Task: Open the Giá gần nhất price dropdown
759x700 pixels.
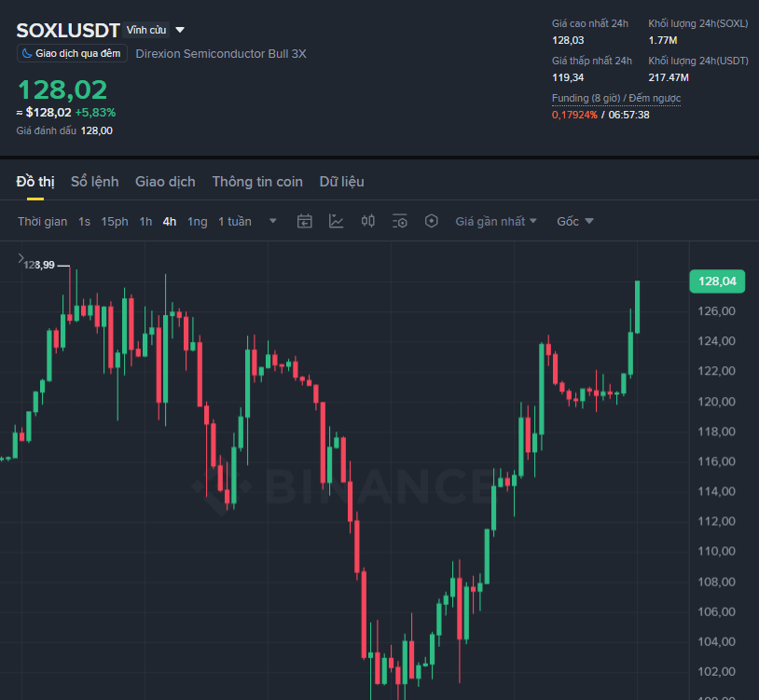Action: (496, 221)
